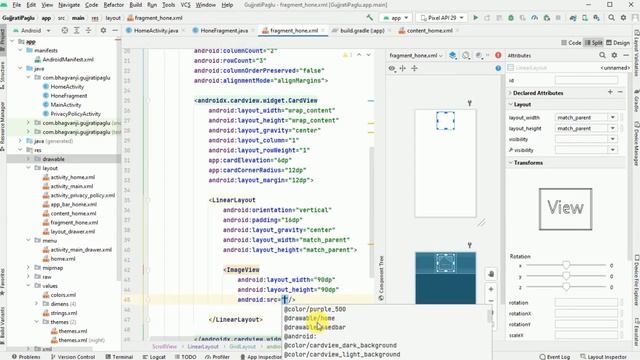
Task: Open the Layout Inspector
Action: coord(603,357)
